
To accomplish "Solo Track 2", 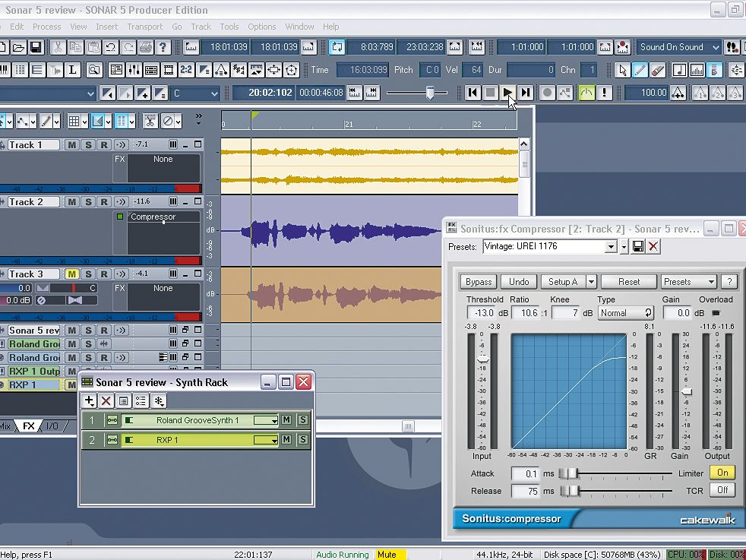I will [88, 201].
